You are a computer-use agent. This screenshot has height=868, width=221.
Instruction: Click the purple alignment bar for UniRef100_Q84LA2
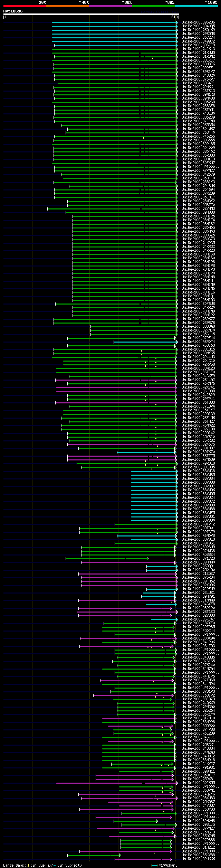pos(116,380)
